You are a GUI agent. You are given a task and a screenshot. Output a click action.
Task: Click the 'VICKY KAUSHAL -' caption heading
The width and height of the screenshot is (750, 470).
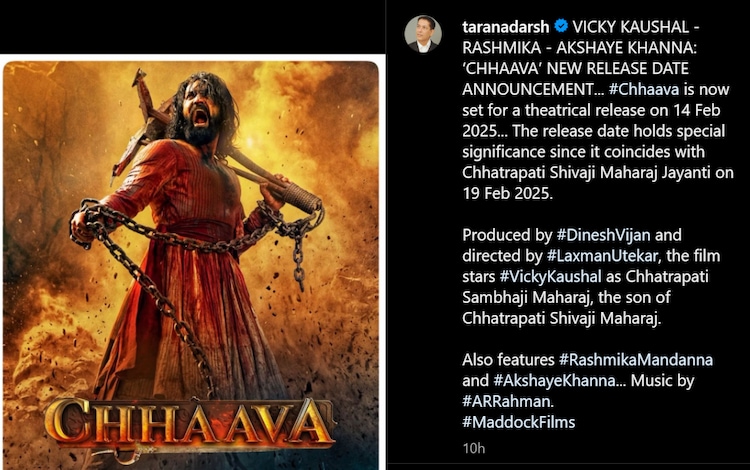pyautogui.click(x=636, y=27)
